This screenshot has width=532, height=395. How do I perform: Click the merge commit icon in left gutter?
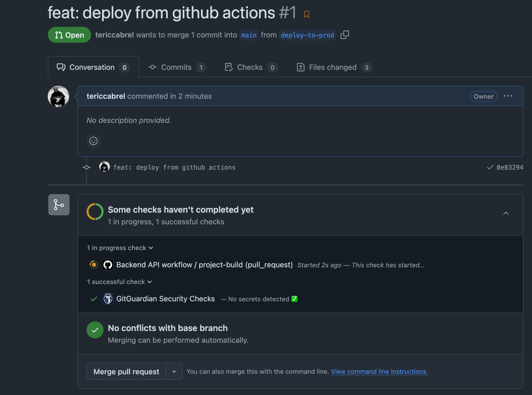[58, 204]
